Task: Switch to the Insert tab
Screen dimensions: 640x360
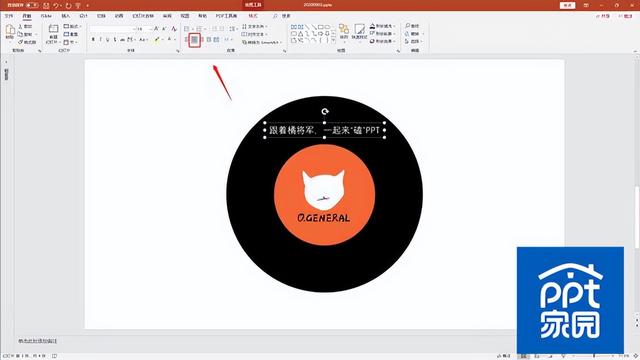Action: 65,16
